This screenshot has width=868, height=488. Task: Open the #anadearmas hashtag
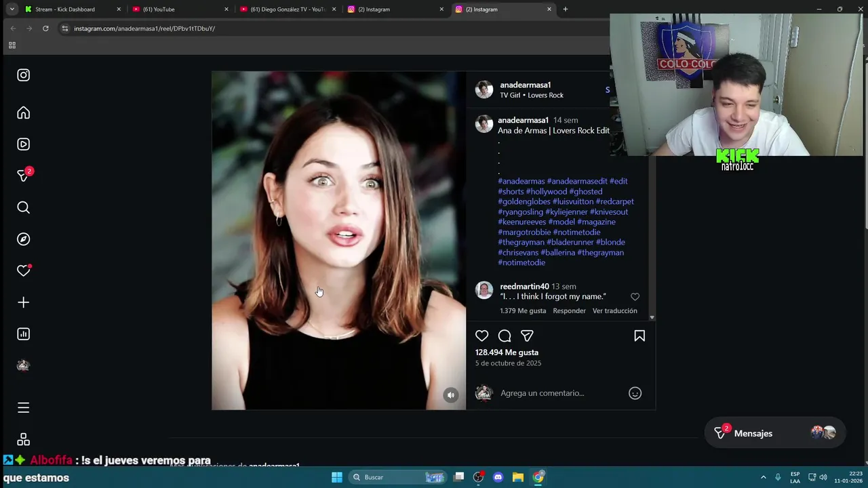pyautogui.click(x=521, y=181)
